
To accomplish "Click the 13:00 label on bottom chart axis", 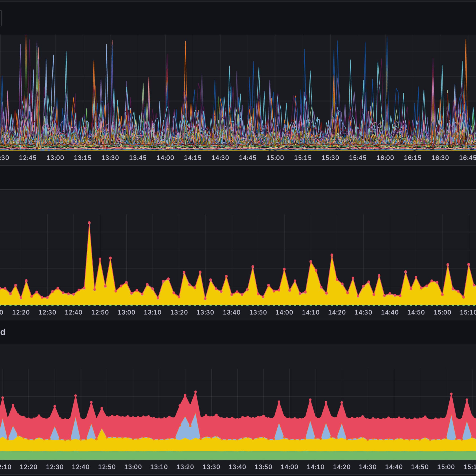I will [x=133, y=467].
